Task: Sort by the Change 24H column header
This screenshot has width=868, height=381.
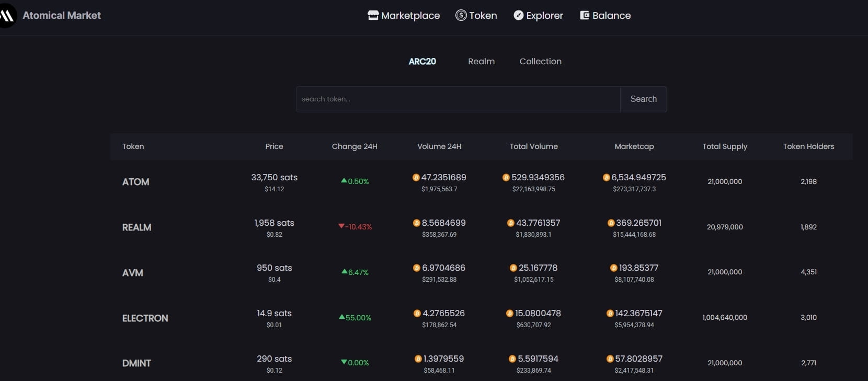Action: 354,146
